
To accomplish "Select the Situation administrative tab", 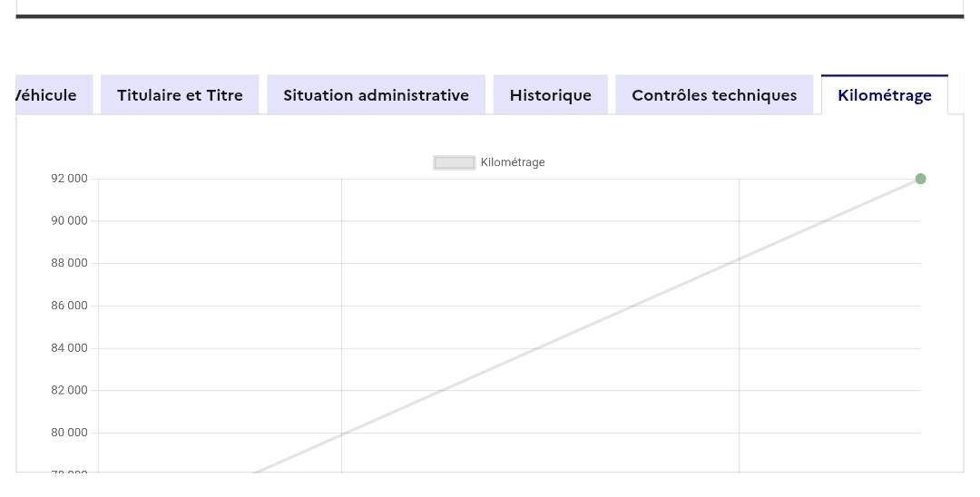I will pos(376,95).
